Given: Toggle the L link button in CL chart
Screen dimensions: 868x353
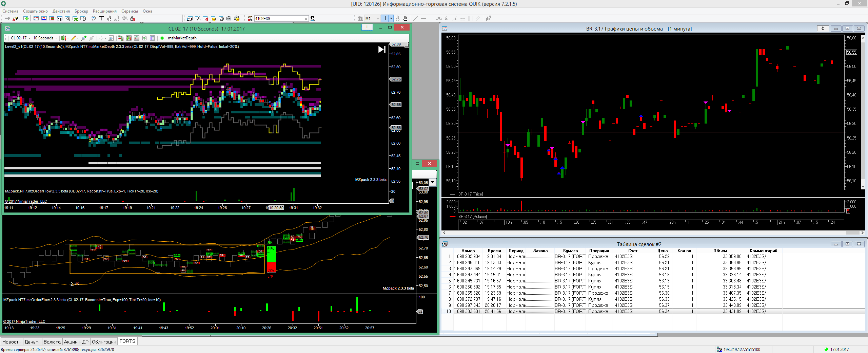Looking at the screenshot, I should point(367,27).
